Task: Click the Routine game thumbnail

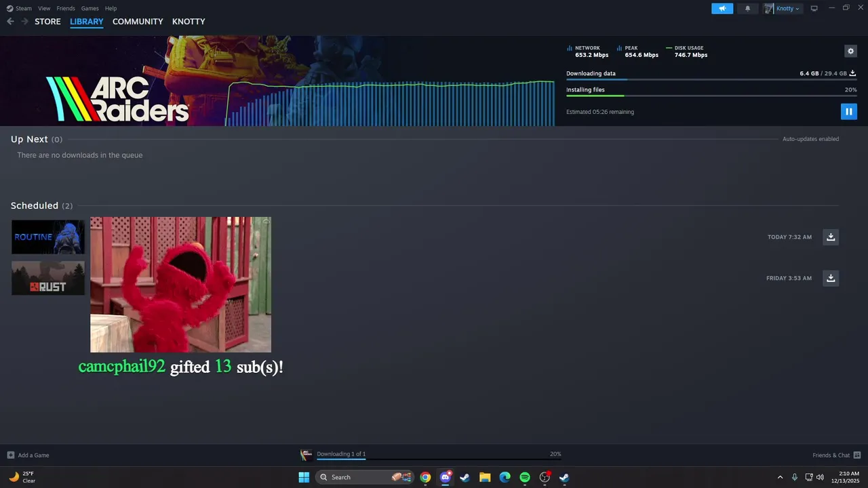Action: click(48, 237)
